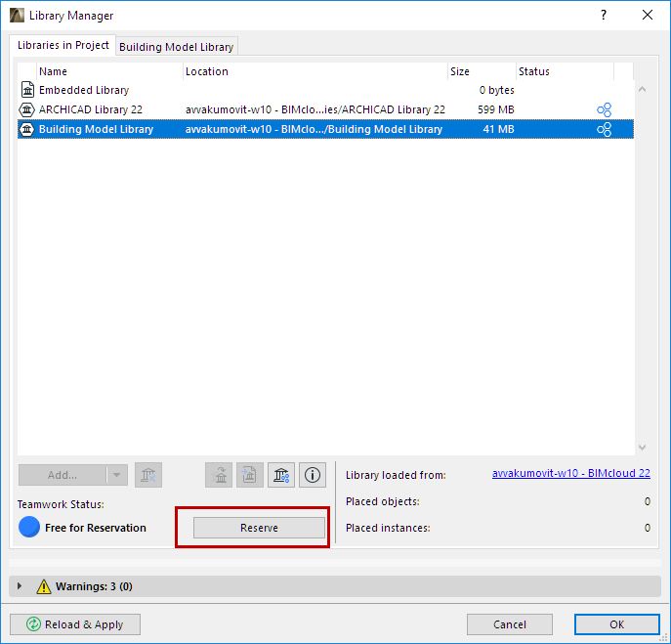The width and height of the screenshot is (671, 644).
Task: Sort by the Status column header
Action: (x=565, y=71)
